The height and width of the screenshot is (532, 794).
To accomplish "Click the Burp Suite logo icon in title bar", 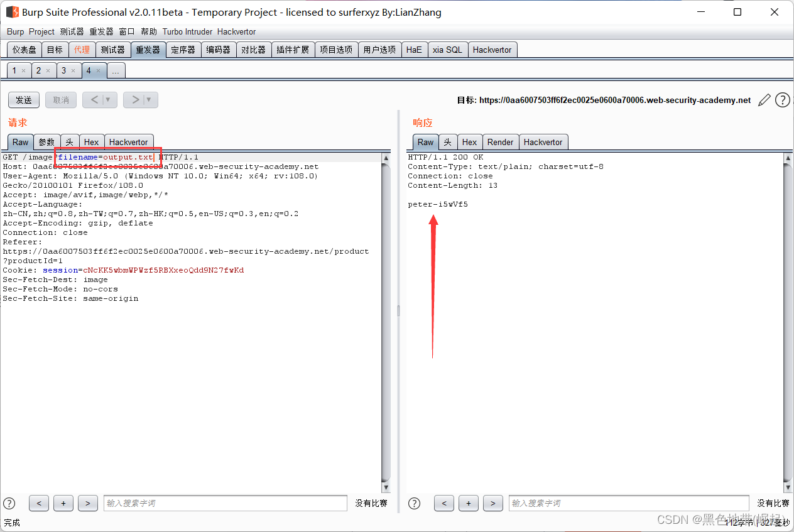I will [13, 12].
